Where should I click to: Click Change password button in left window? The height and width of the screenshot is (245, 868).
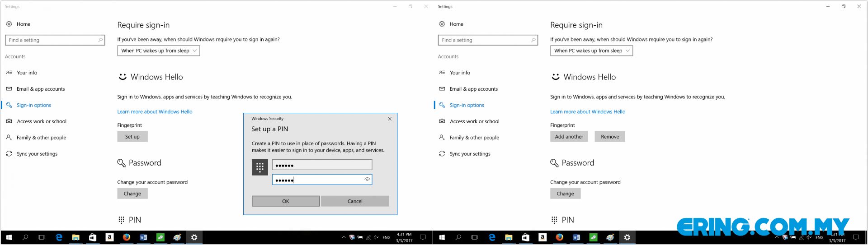pos(132,194)
